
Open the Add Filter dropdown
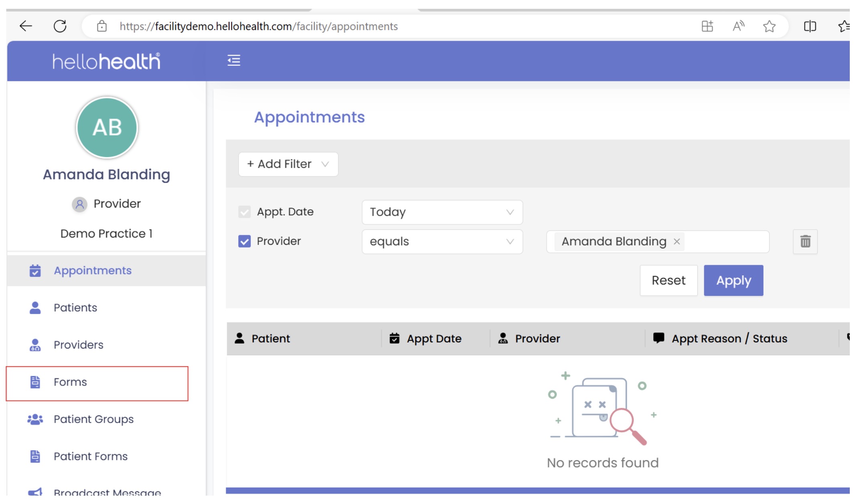tap(288, 164)
